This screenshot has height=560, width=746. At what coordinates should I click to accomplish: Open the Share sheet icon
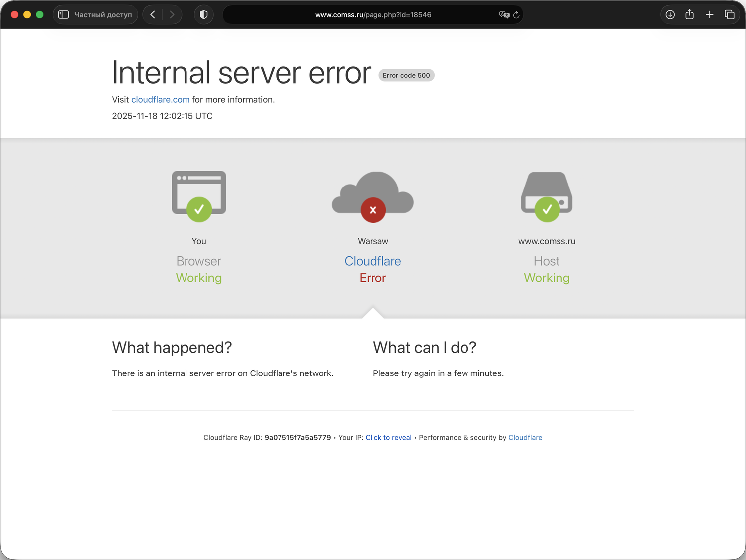pos(690,15)
